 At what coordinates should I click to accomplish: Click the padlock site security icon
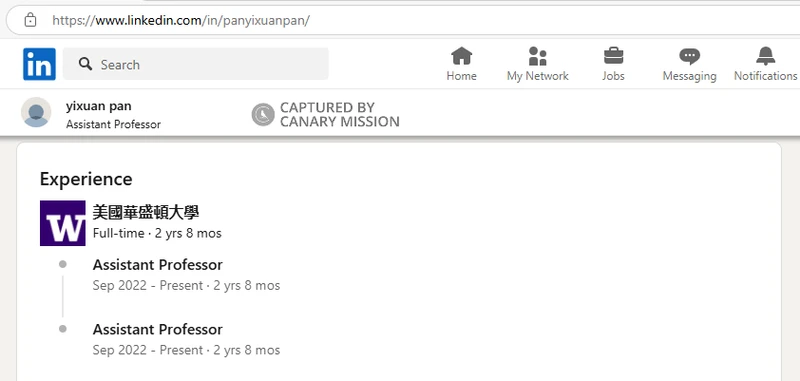click(x=31, y=20)
